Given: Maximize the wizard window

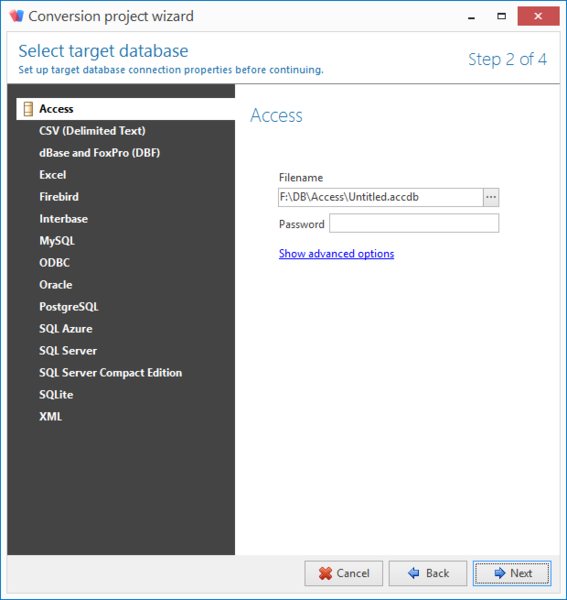Looking at the screenshot, I should [501, 16].
